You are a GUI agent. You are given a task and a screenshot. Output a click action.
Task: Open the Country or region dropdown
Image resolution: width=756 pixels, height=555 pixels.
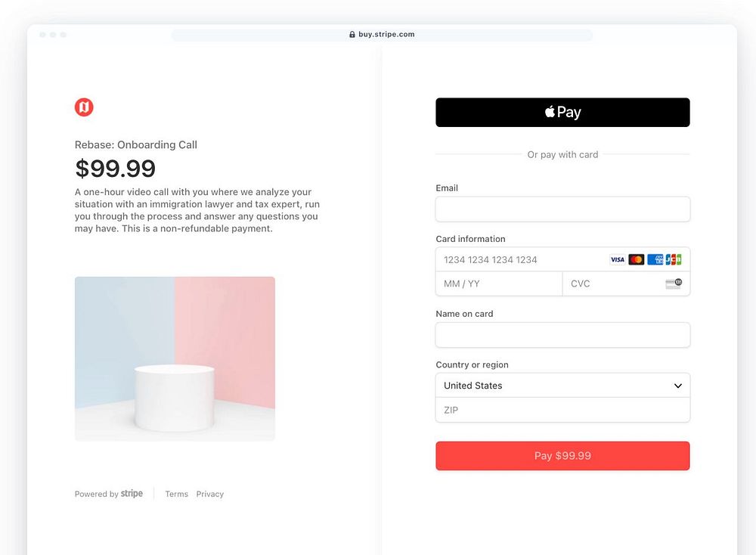coord(562,386)
